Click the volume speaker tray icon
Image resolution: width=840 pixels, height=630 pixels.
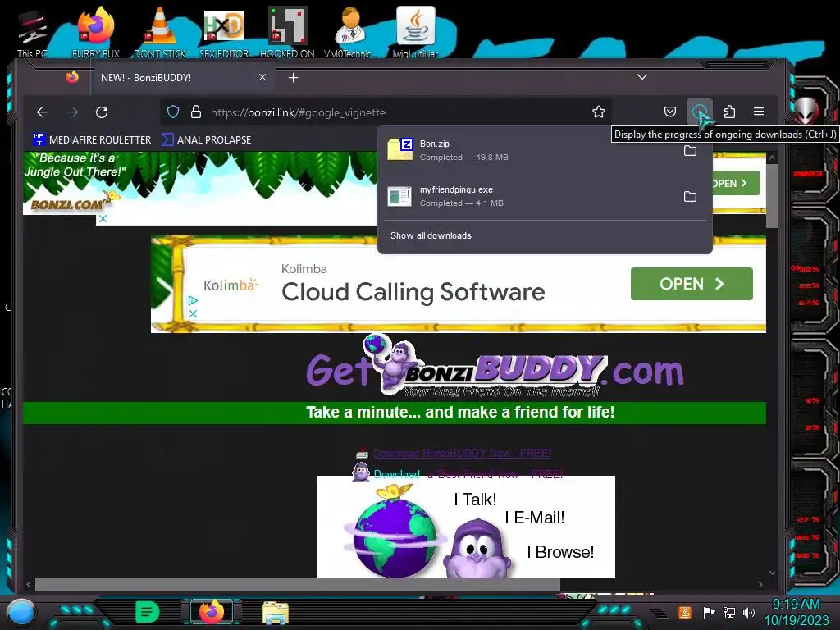[749, 612]
